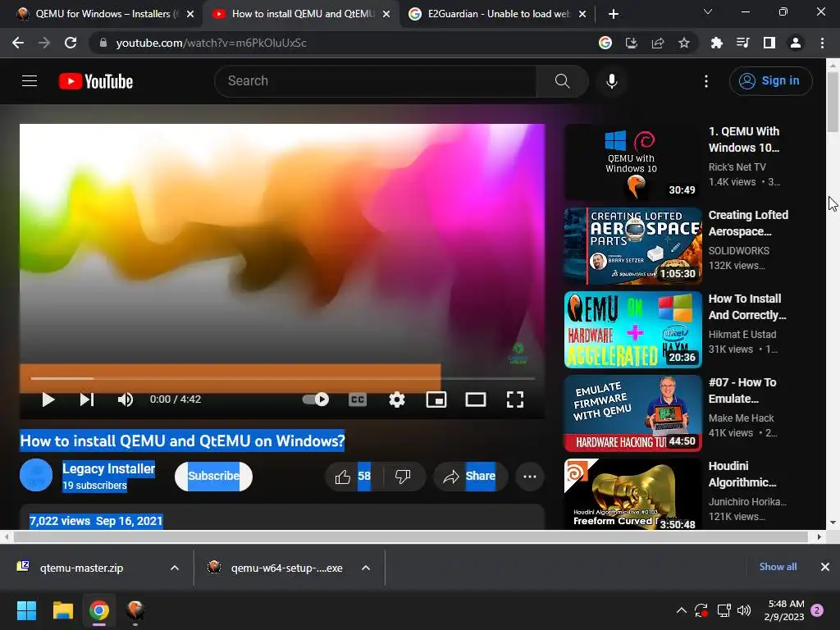Expand options for qtemu-master.zip download

tap(175, 568)
